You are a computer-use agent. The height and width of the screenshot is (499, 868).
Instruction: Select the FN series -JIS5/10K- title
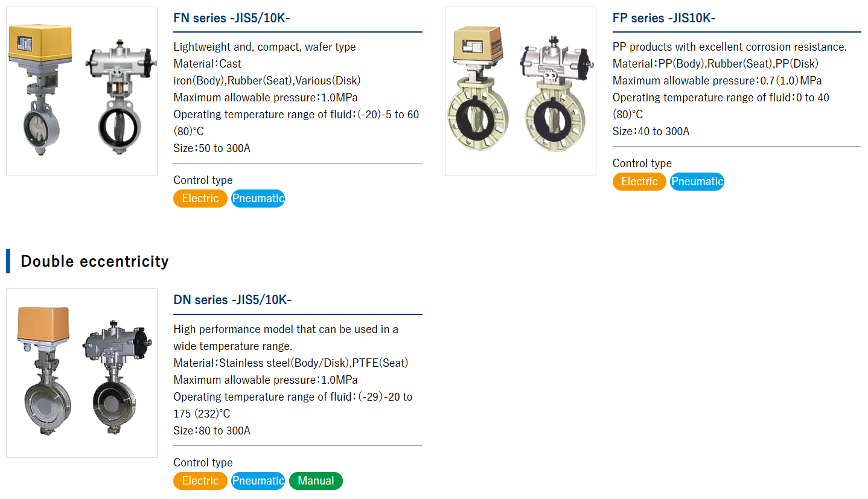tap(232, 18)
